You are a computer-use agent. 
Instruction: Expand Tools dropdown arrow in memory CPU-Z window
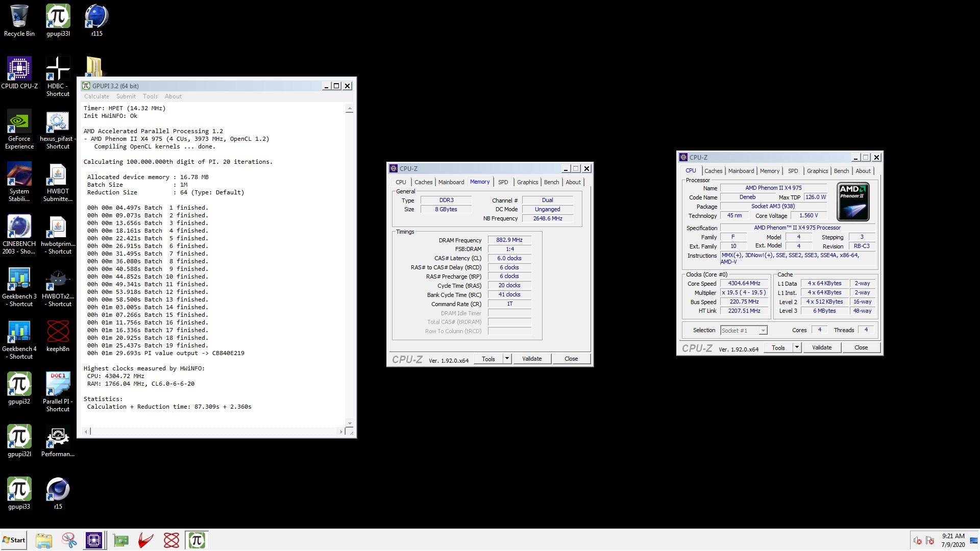pyautogui.click(x=507, y=359)
